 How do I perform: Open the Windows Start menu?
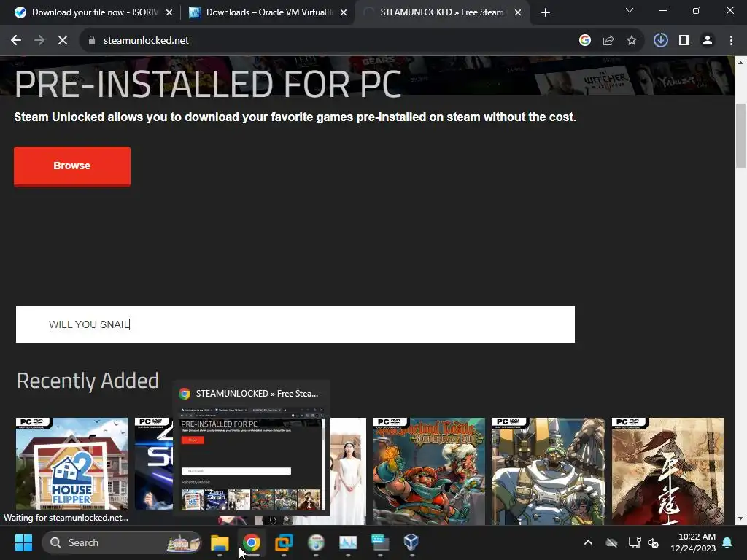pyautogui.click(x=23, y=542)
